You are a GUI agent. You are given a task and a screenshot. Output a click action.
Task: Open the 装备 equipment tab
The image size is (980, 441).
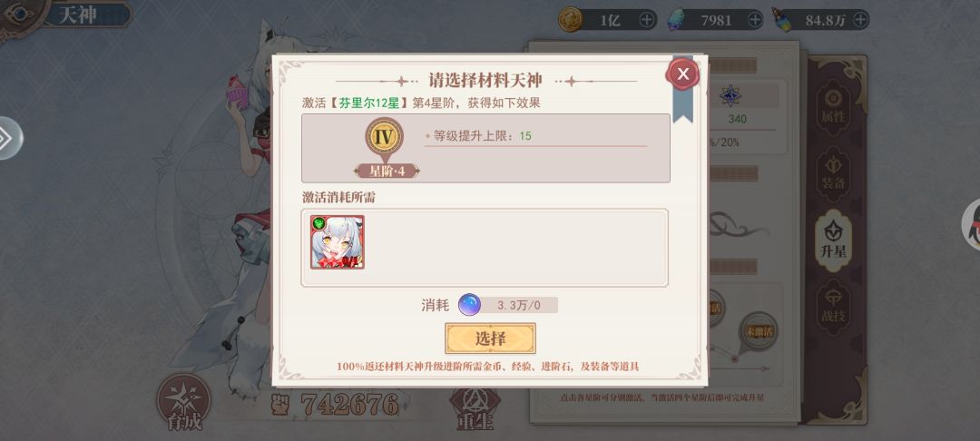(x=834, y=172)
